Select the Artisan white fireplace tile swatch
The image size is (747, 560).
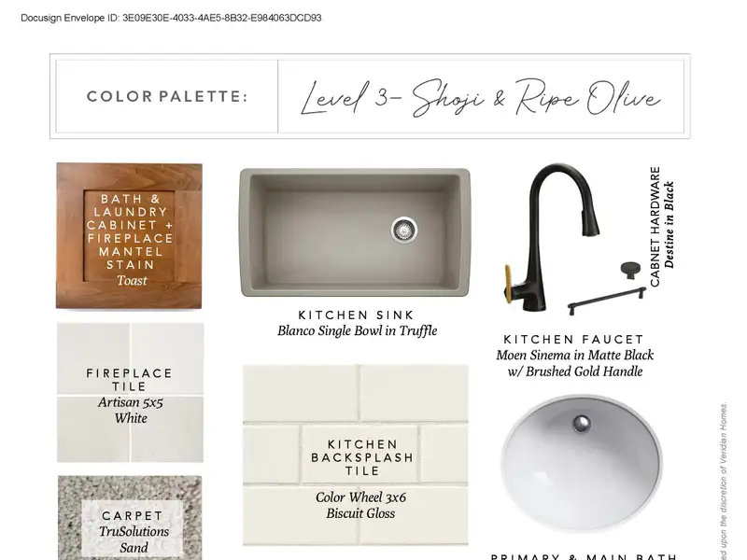(x=130, y=392)
